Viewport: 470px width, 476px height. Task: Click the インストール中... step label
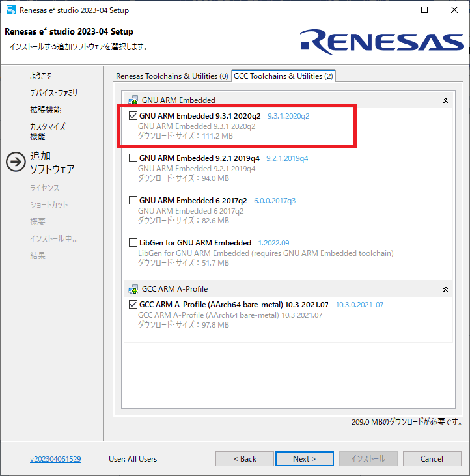(x=54, y=238)
